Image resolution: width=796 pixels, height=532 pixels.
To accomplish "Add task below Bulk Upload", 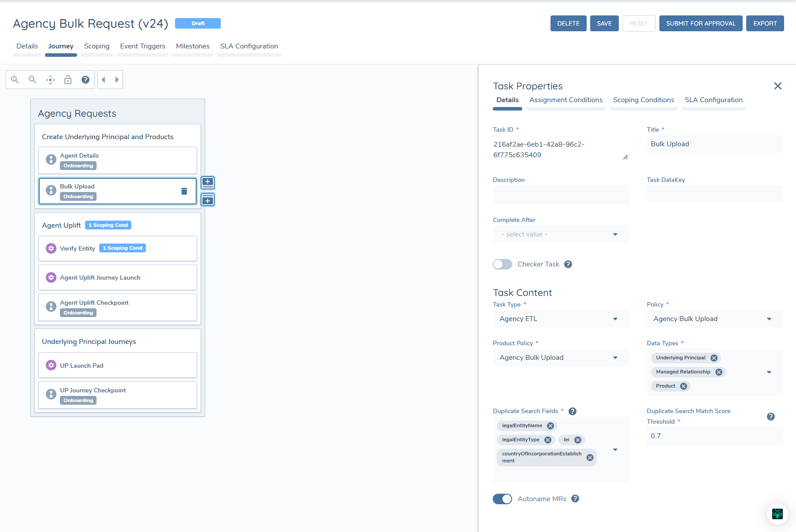I will click(x=208, y=200).
